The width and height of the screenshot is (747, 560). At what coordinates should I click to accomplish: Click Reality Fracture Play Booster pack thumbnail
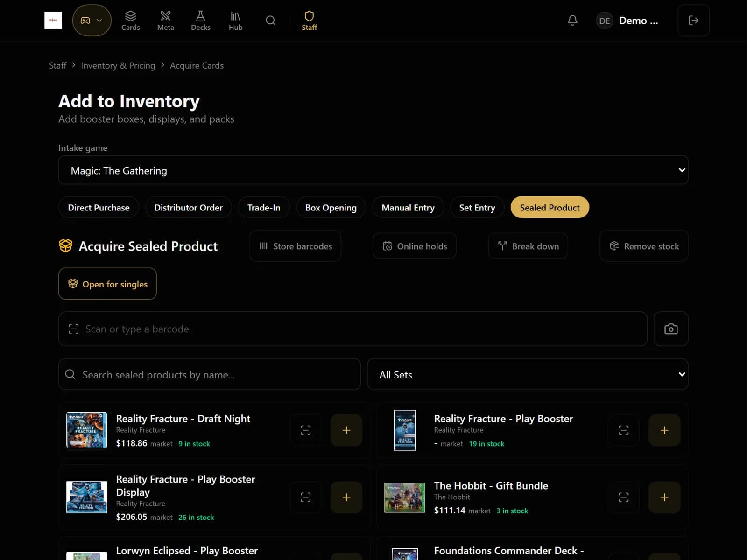point(405,430)
